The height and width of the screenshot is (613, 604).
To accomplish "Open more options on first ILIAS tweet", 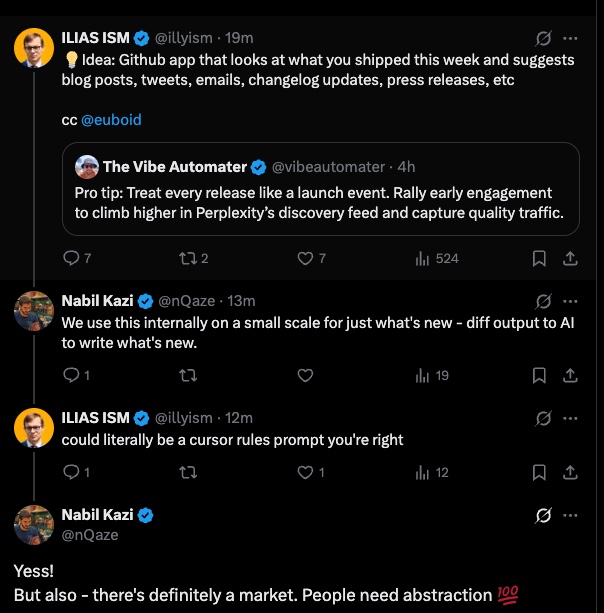I will click(x=570, y=40).
